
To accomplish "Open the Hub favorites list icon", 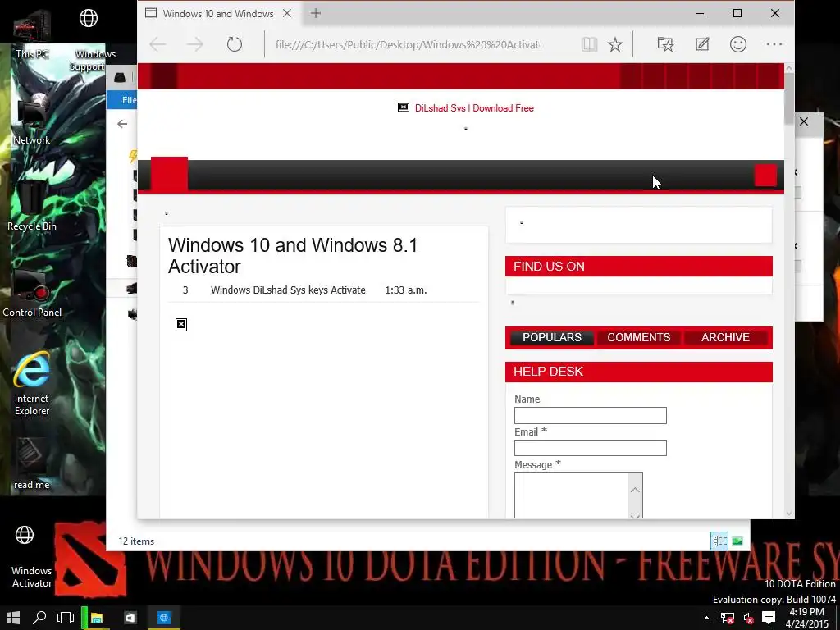I will 665,44.
